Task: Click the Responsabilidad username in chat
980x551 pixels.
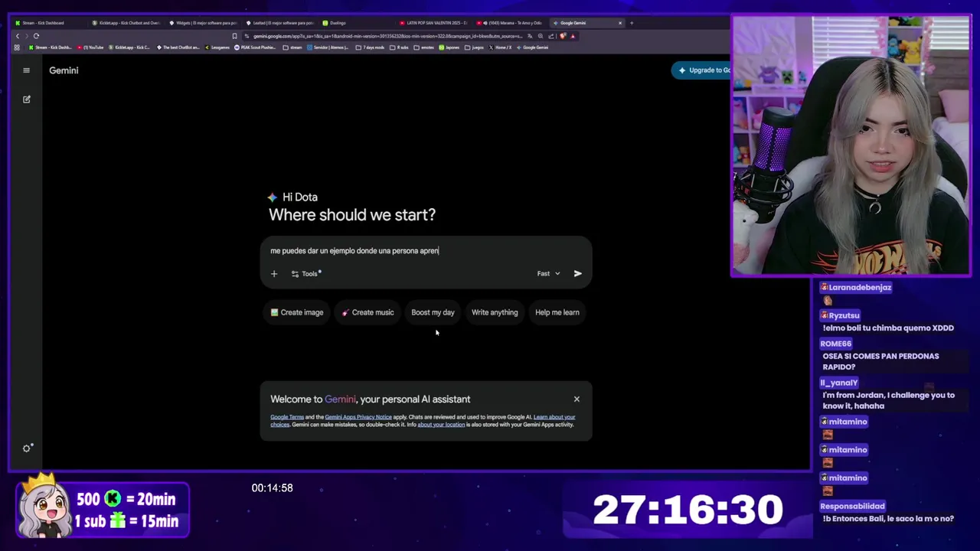Action: coord(852,506)
